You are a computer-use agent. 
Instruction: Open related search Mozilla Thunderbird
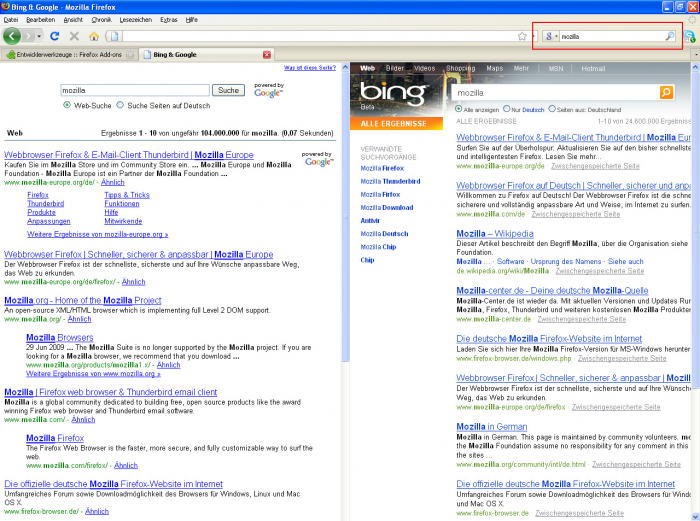(x=390, y=181)
